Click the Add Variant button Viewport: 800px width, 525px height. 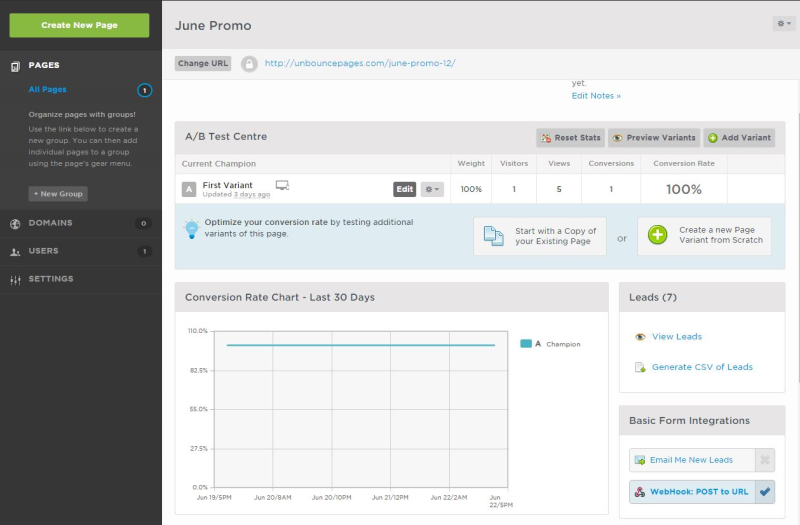[x=739, y=138]
